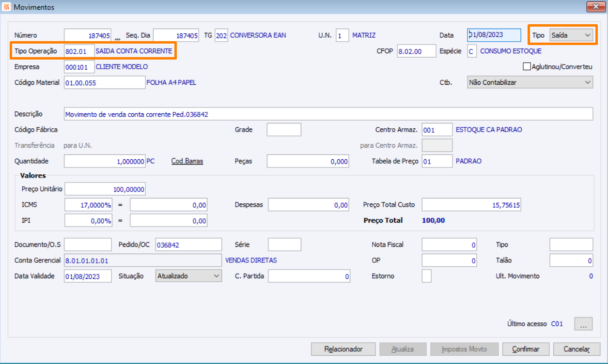Click the Nota Fiscal field

coord(450,244)
